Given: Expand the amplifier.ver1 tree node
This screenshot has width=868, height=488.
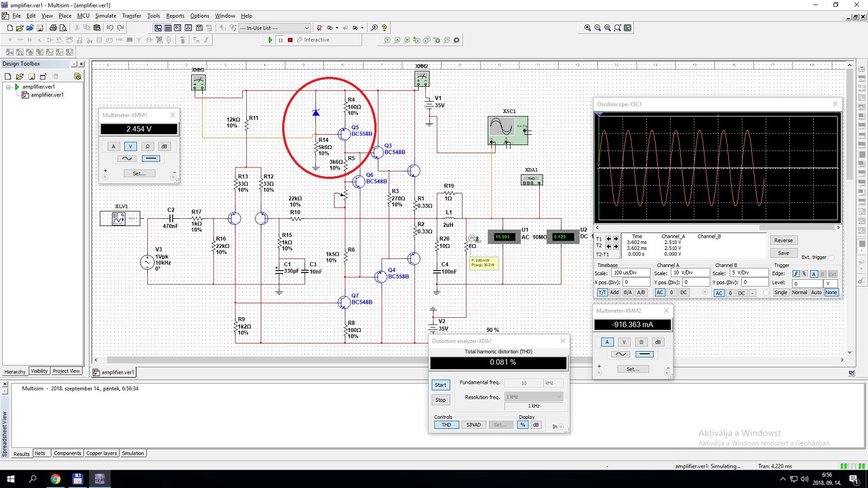Looking at the screenshot, I should 9,87.
